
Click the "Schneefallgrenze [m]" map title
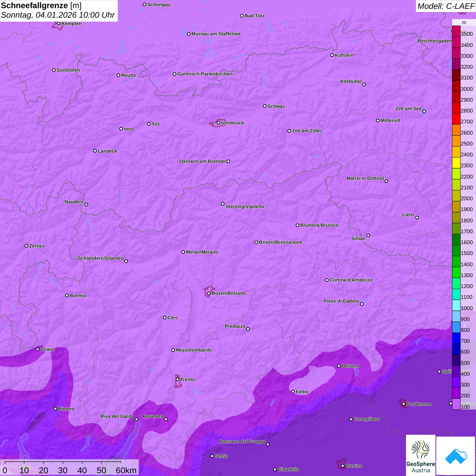click(41, 5)
